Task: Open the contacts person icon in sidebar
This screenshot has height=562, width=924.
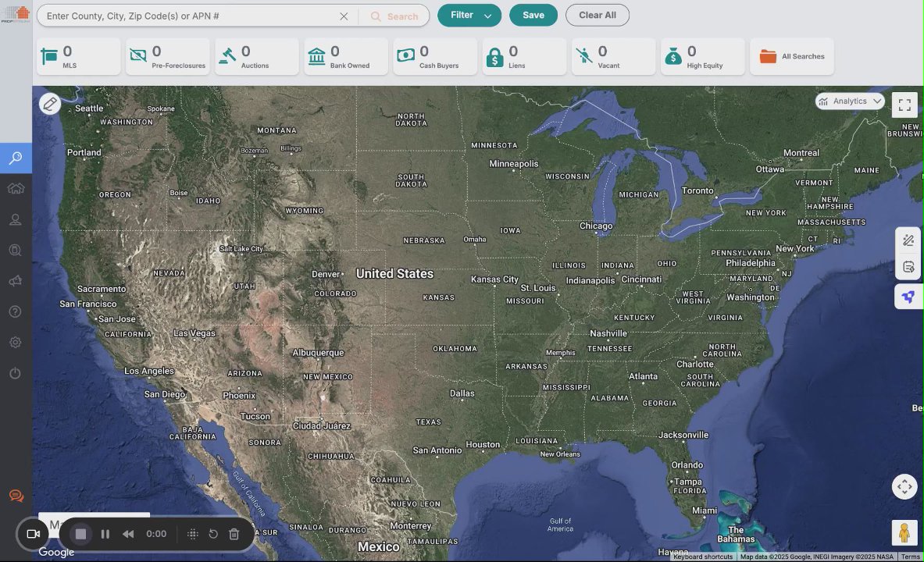Action: click(x=16, y=220)
